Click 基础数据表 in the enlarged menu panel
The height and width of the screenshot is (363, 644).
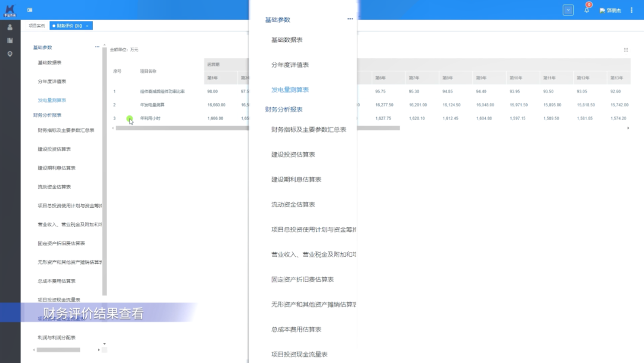(x=287, y=40)
